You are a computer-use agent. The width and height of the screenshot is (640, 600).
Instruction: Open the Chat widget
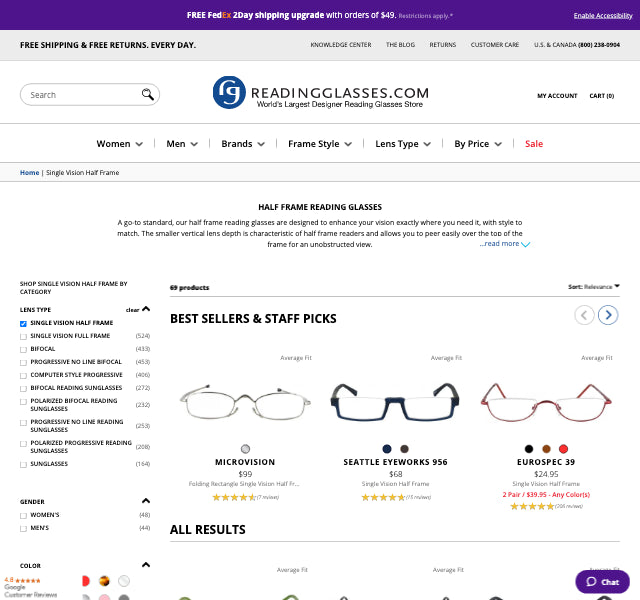pyautogui.click(x=602, y=581)
